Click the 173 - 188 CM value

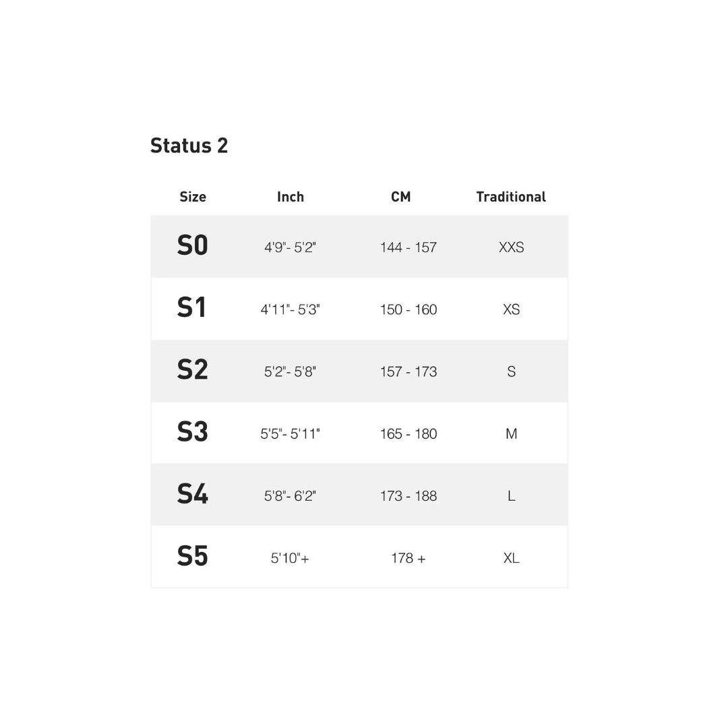(408, 496)
